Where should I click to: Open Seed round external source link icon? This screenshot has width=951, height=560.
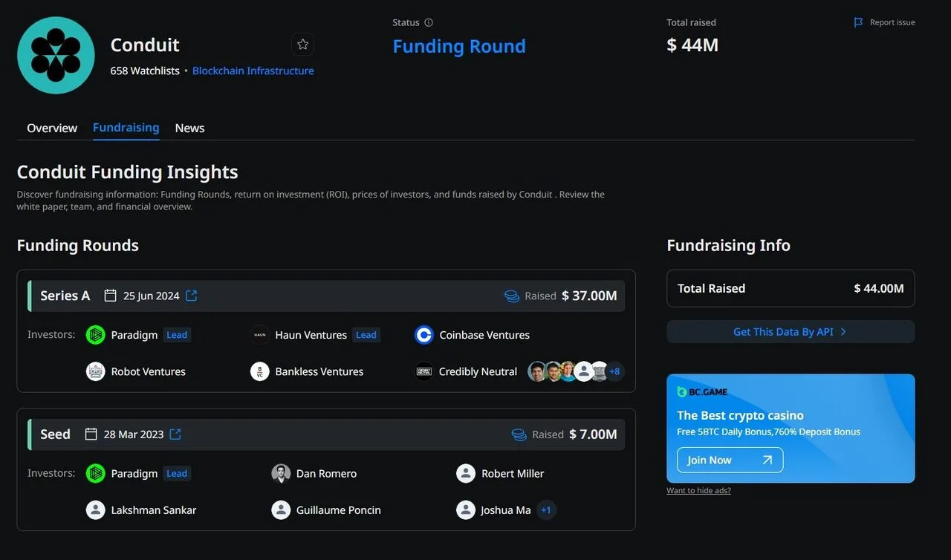click(x=175, y=434)
